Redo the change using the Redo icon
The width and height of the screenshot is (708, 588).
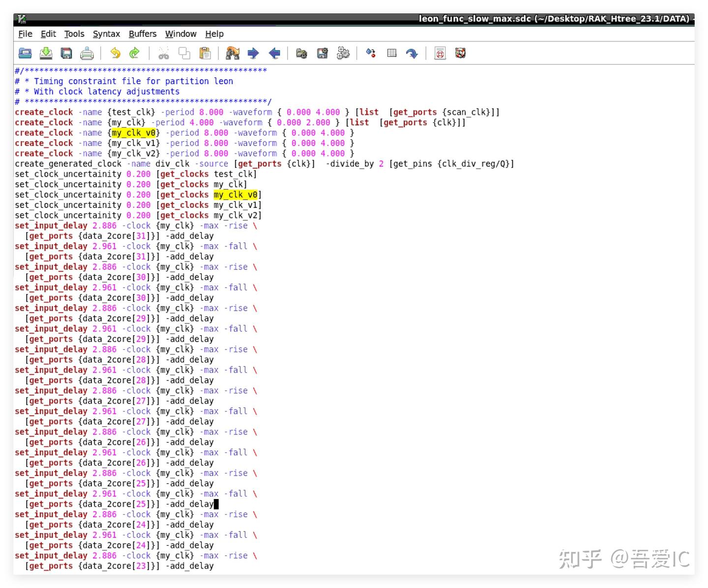coord(134,53)
